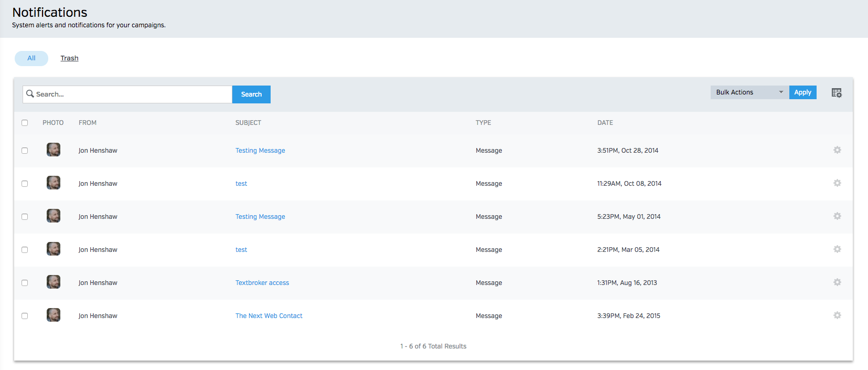This screenshot has height=370, width=868.
Task: Open the Trash tab
Action: [x=69, y=58]
